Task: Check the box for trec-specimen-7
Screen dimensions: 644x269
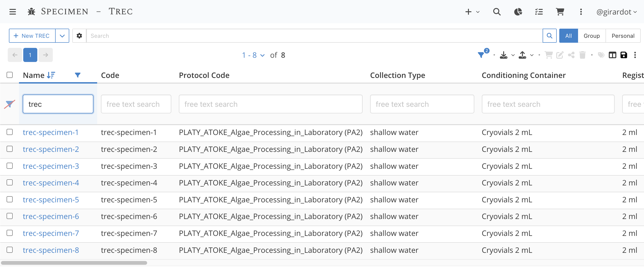Action: [9, 233]
